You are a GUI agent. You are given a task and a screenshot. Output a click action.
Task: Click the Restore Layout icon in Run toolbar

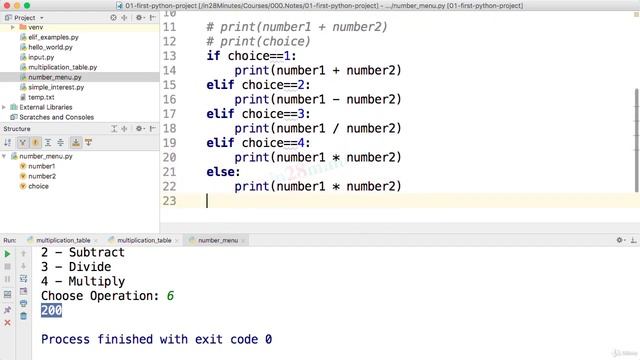pyautogui.click(x=7, y=294)
